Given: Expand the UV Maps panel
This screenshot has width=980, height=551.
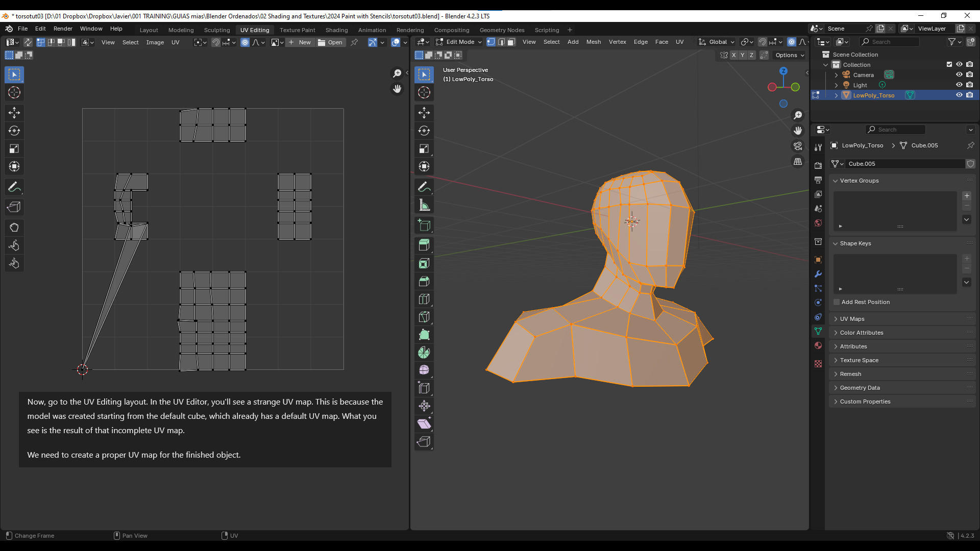Looking at the screenshot, I should point(902,319).
